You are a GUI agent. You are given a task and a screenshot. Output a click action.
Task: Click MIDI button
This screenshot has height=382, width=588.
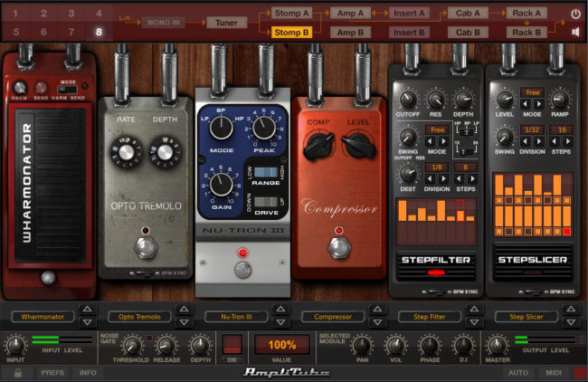pyautogui.click(x=554, y=373)
